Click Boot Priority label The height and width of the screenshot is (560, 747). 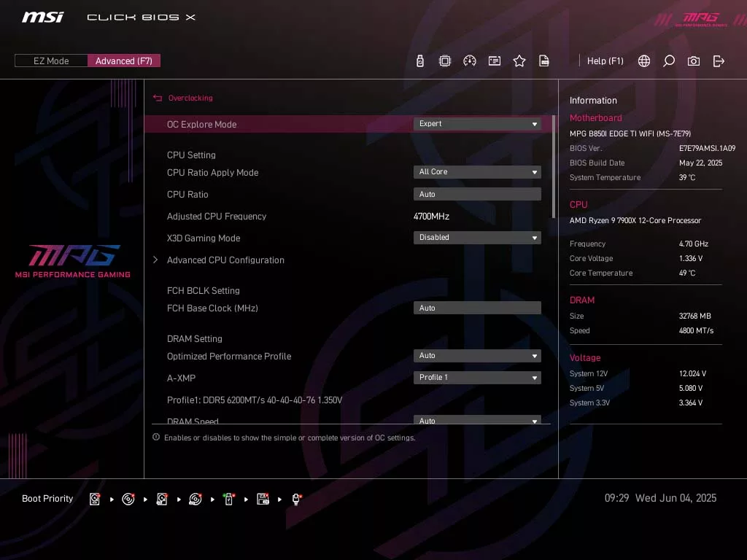pos(47,499)
